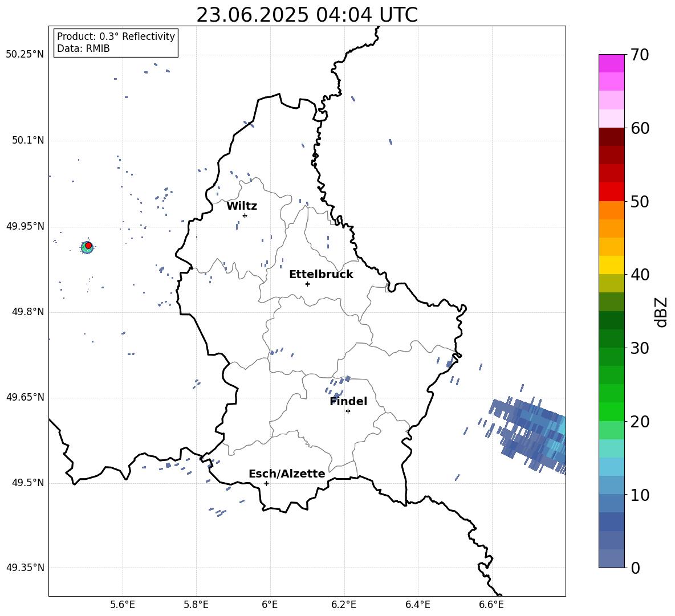Click the 49.35°N latitude label
This screenshot has height=616, width=675.
pos(25,568)
